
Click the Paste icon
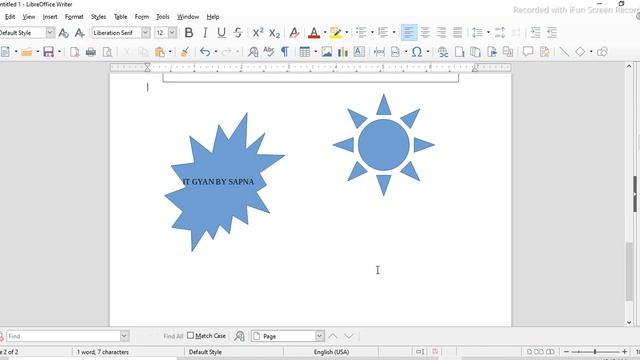(160, 52)
